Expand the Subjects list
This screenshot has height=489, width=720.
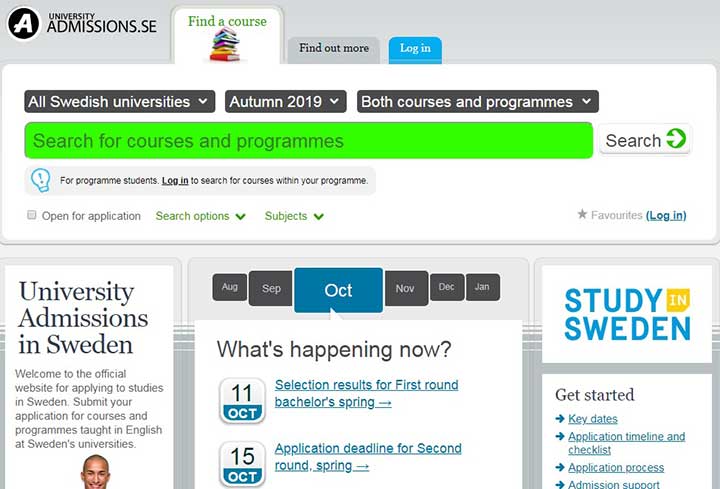tap(294, 216)
